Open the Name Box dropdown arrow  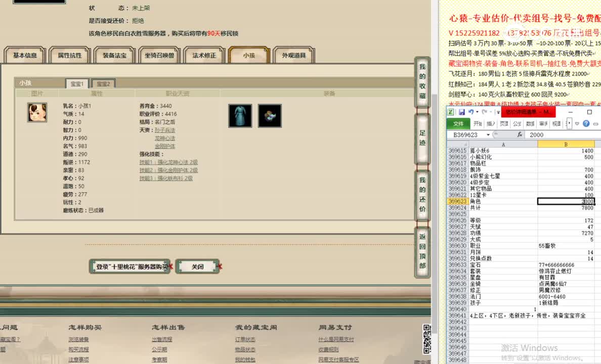488,134
